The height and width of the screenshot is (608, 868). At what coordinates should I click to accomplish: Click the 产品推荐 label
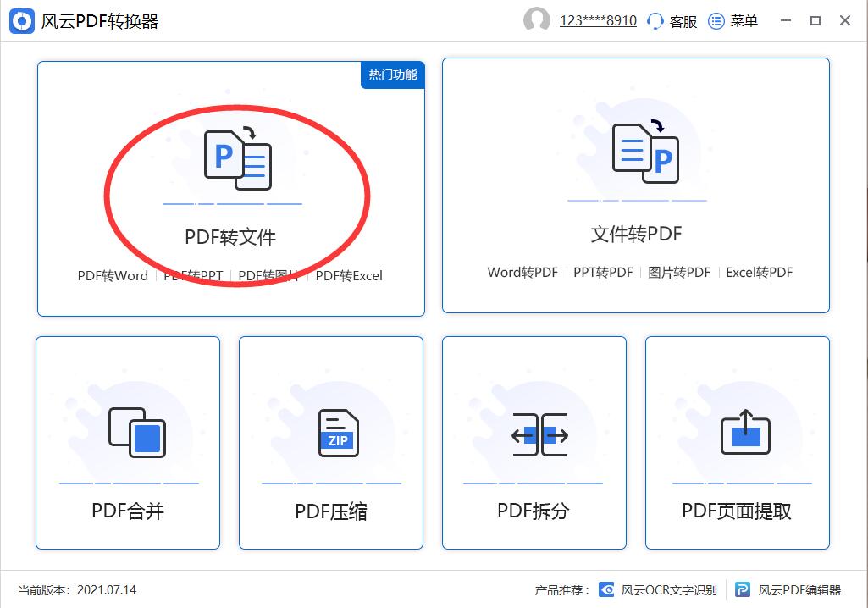click(562, 590)
